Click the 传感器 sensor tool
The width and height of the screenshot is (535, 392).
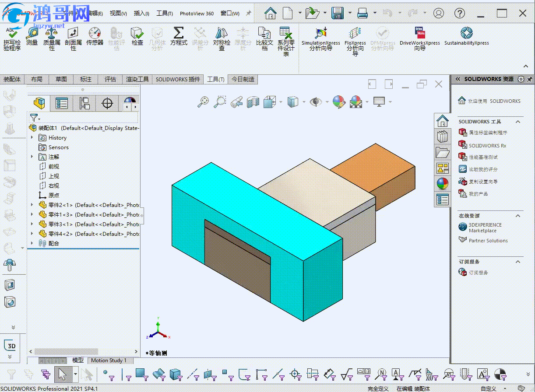[x=95, y=36]
